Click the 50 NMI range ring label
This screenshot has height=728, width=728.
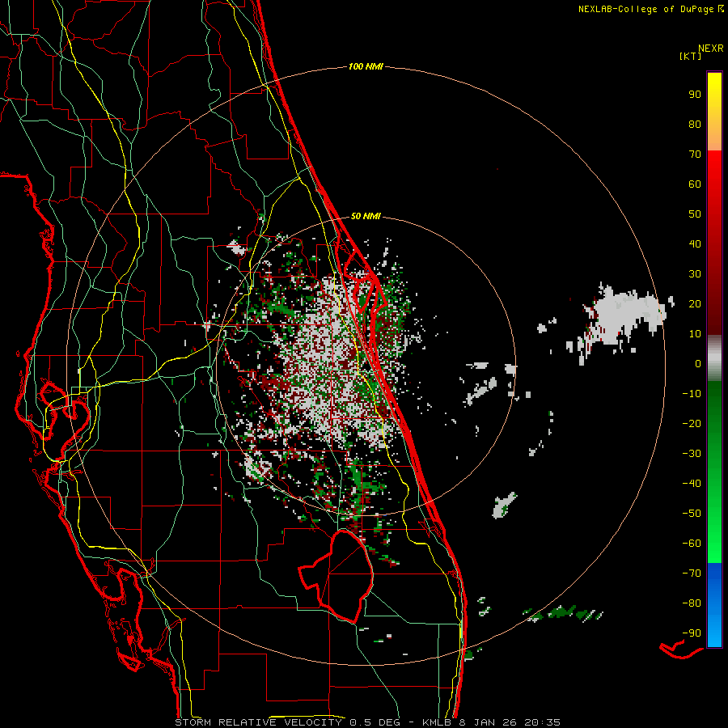366,216
